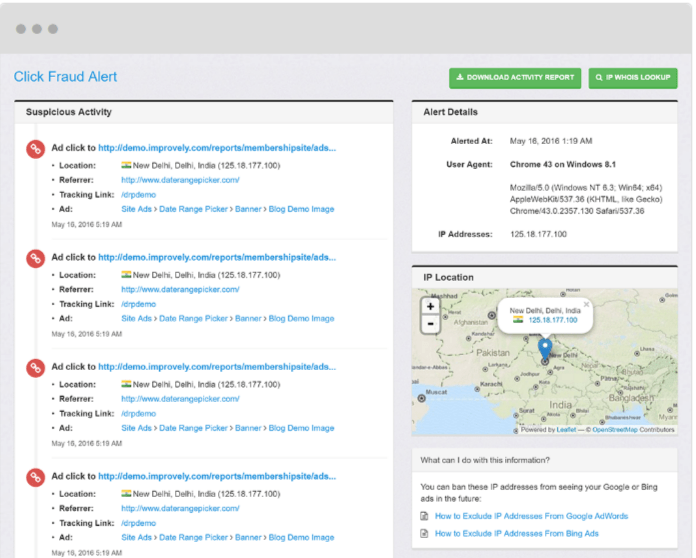Click the blue map pin marker

click(x=544, y=348)
